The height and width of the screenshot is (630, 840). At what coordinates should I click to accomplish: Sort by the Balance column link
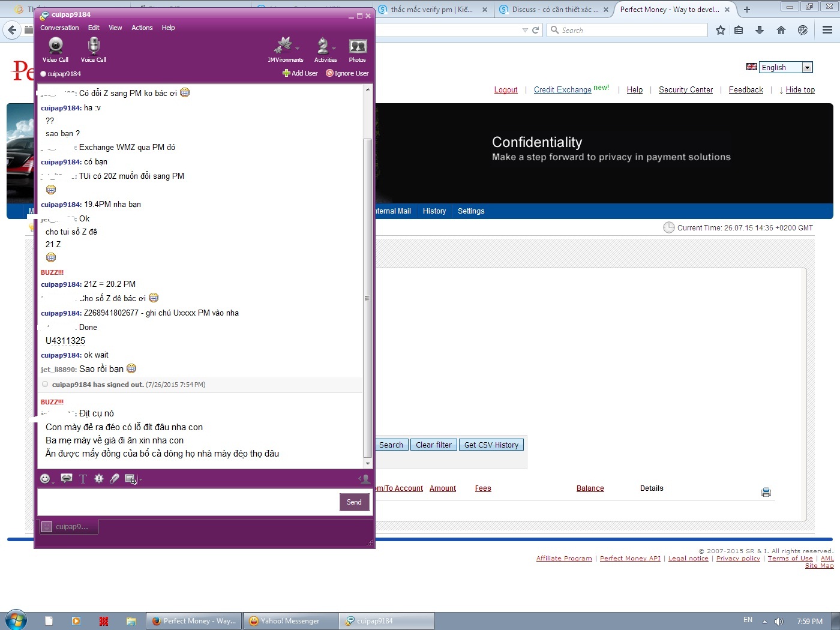590,488
